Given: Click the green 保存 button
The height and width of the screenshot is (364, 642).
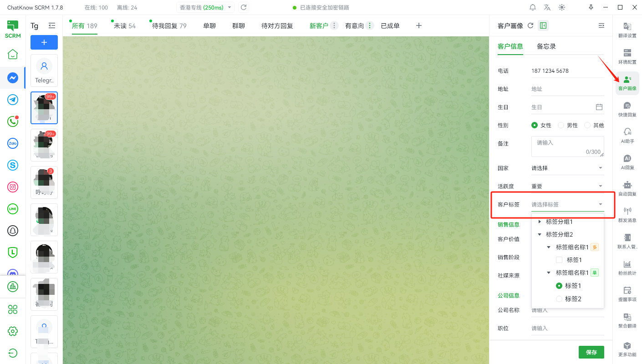Looking at the screenshot, I should (591, 352).
